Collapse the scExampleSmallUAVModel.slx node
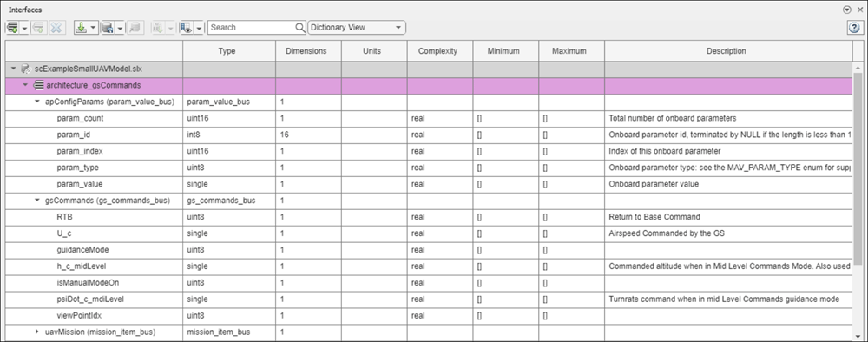The height and width of the screenshot is (342, 868). [x=13, y=69]
